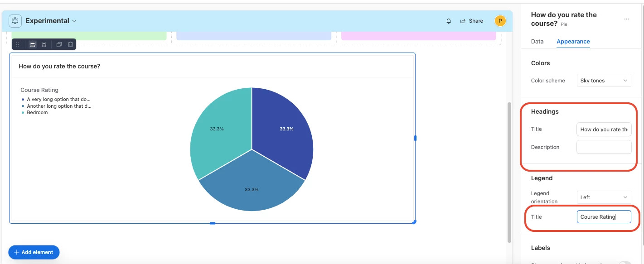
Task: Switch to the Appearance tab
Action: coord(573,41)
